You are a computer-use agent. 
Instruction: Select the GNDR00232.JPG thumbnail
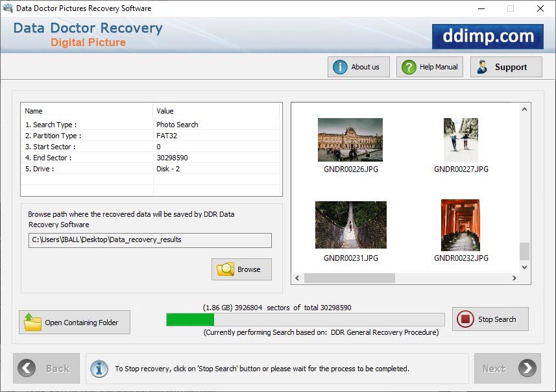point(461,225)
